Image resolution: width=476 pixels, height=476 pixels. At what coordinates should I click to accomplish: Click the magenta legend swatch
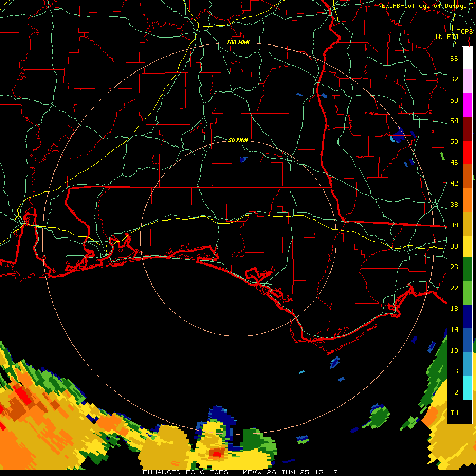(467, 105)
